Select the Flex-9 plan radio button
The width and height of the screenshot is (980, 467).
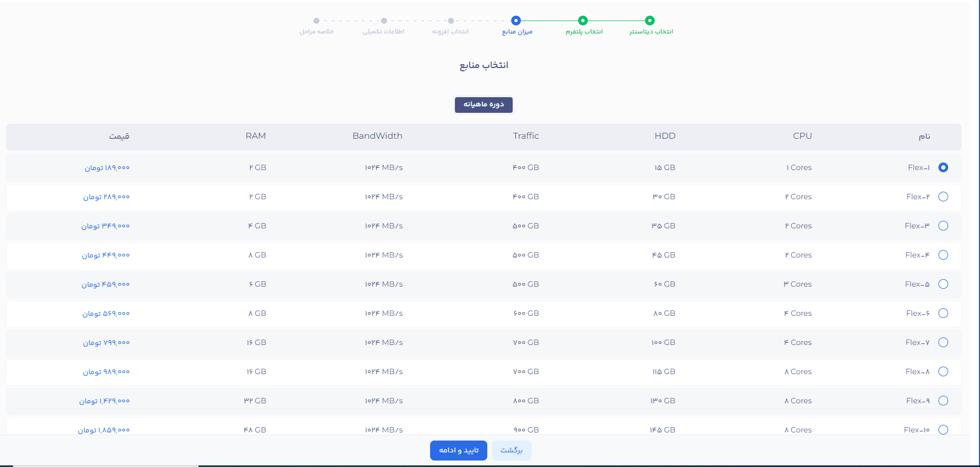[943, 401]
